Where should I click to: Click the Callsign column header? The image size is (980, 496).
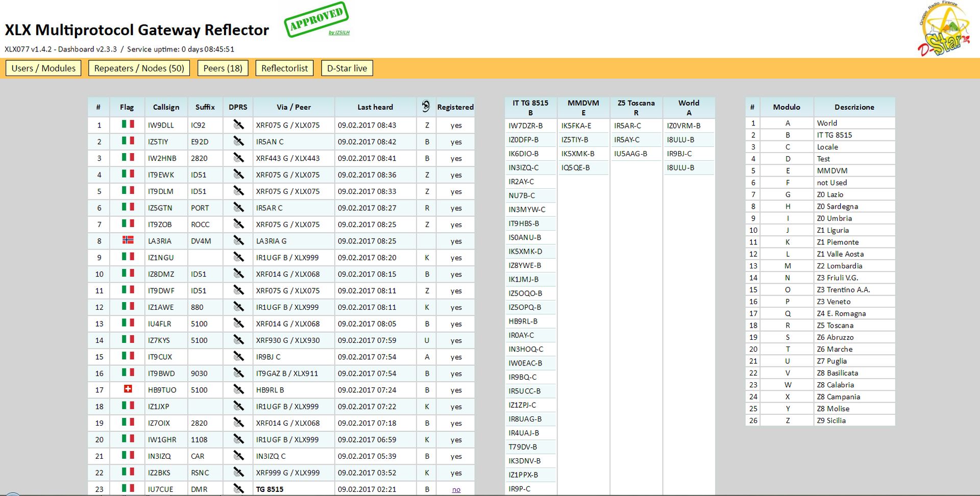point(166,107)
